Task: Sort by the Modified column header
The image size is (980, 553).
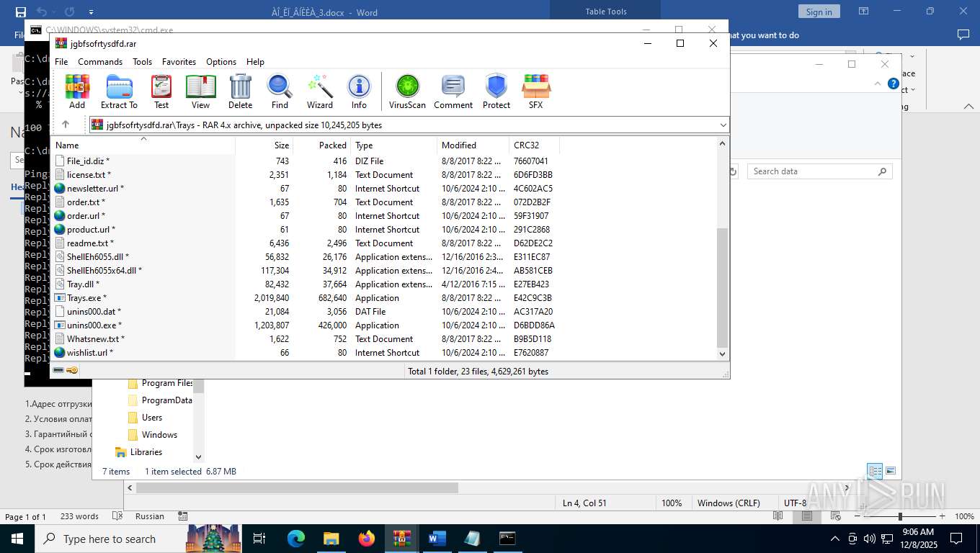Action: click(x=473, y=145)
